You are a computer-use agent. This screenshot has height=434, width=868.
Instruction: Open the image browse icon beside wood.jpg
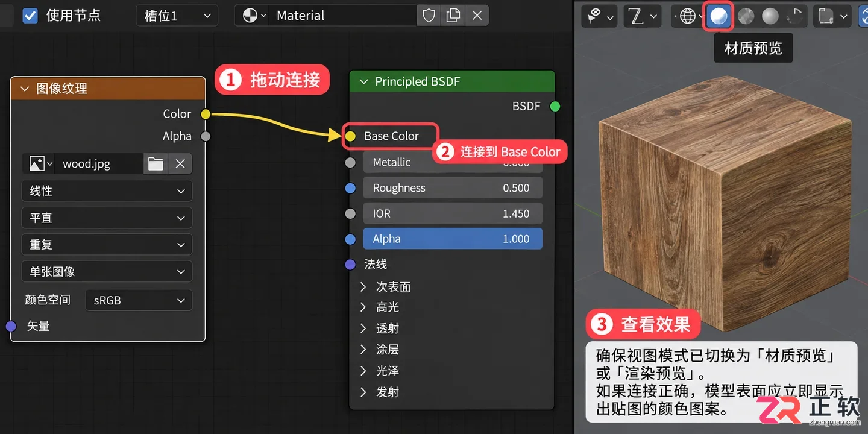click(40, 163)
